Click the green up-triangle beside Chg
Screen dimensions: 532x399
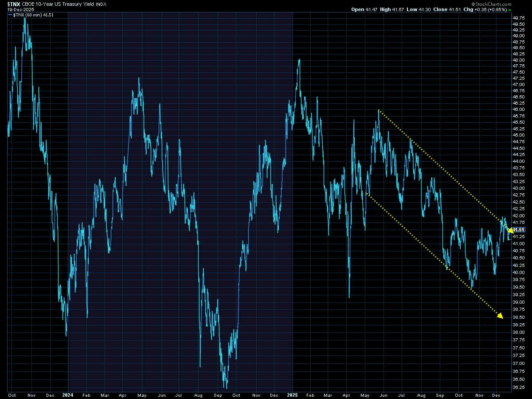[509, 9]
